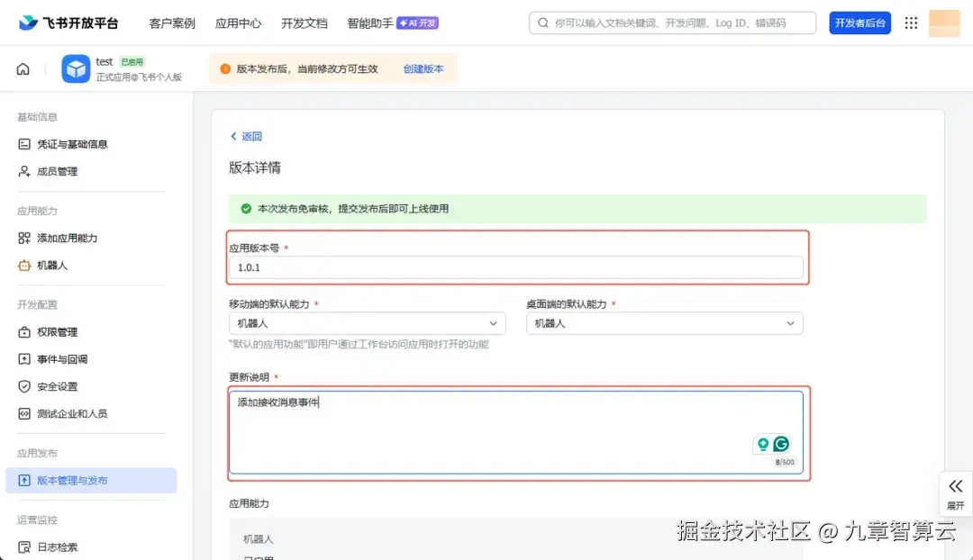Click the 正式应用@飞书个人版 text
The height and width of the screenshot is (560, 973).
coord(139,77)
